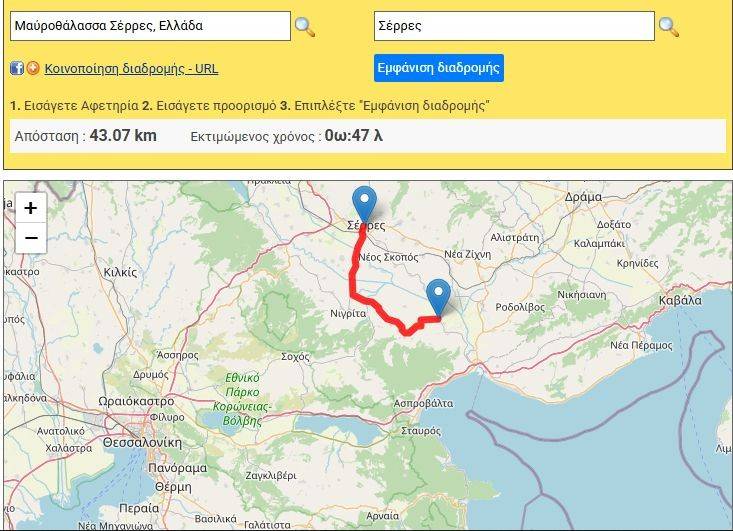Open the Κοινοποίηση διαδρομής - URL link
Viewport: 733px width, 531px height.
click(131, 69)
